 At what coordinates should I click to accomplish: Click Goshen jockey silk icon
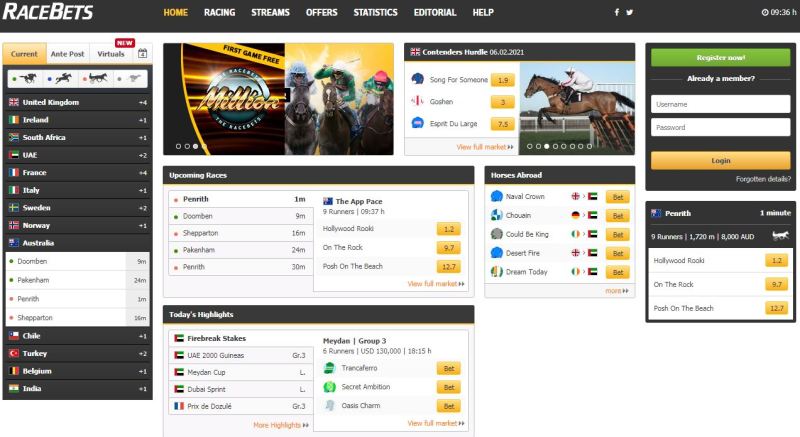418,101
